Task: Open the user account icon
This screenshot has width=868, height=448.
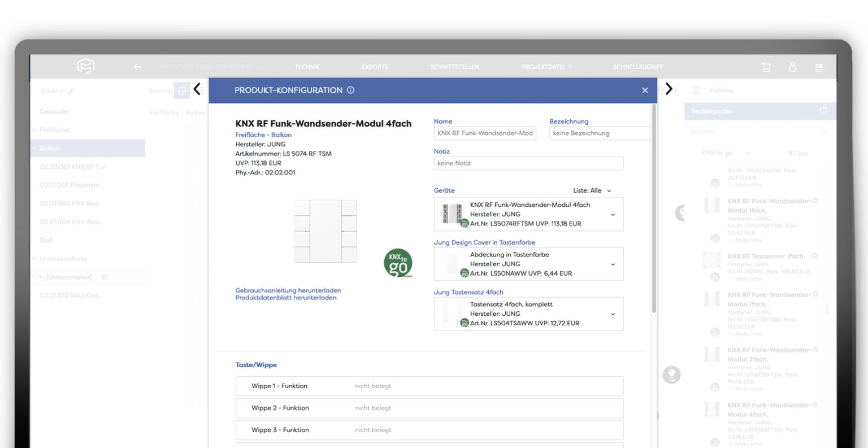Action: 792,67
